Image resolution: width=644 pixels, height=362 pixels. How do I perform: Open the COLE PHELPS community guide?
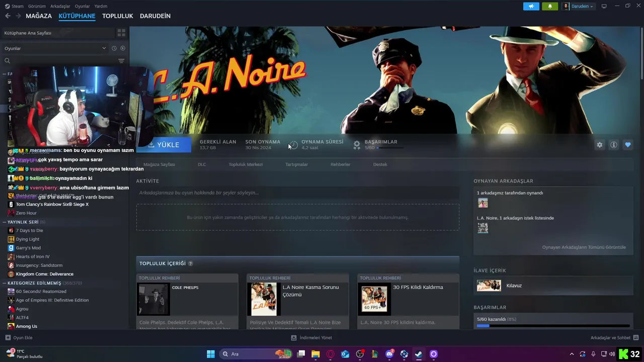pos(187,302)
